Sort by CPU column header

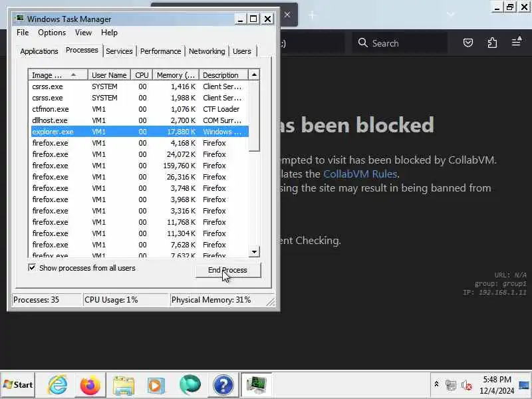click(142, 75)
